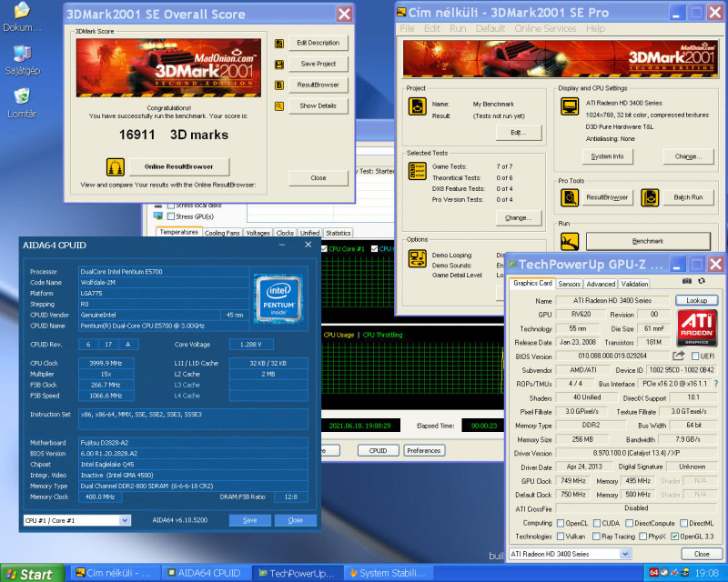
Task: Open the File menu in 3DMark2001 SE Pro
Action: pos(407,29)
